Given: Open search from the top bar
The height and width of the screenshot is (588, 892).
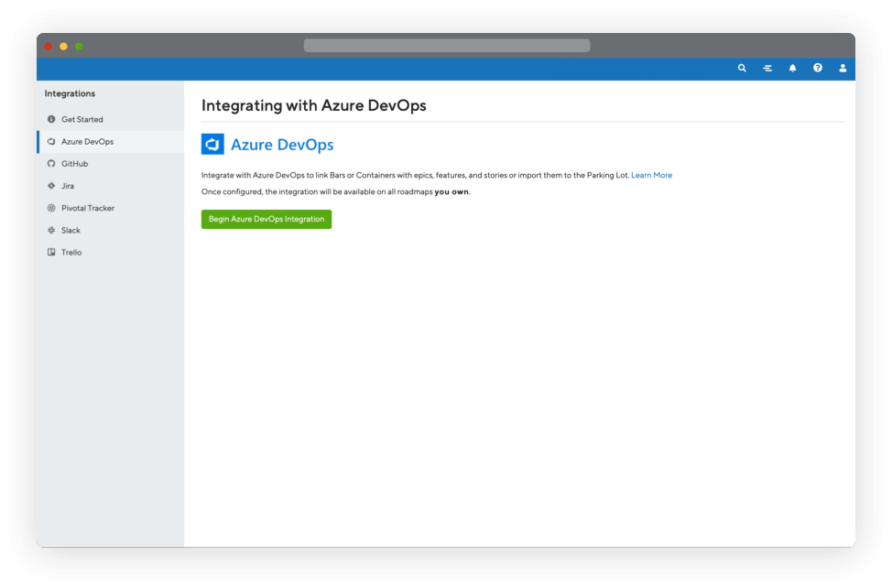Looking at the screenshot, I should click(x=742, y=69).
